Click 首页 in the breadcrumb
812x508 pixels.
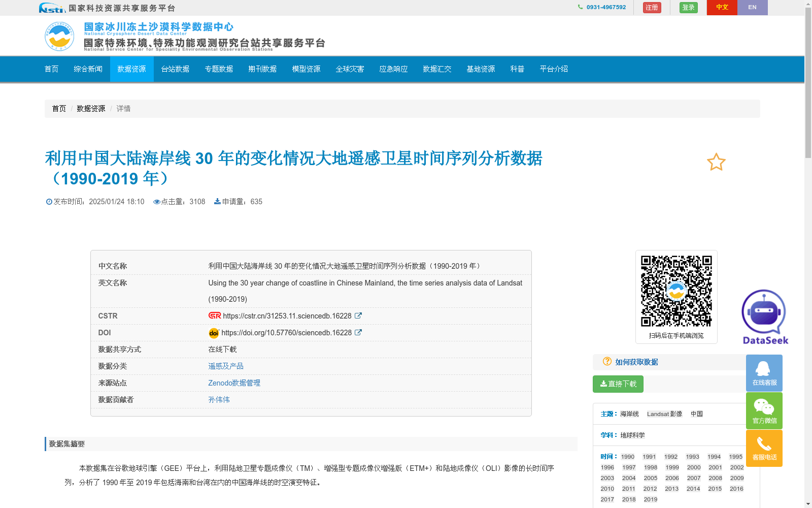(x=59, y=109)
